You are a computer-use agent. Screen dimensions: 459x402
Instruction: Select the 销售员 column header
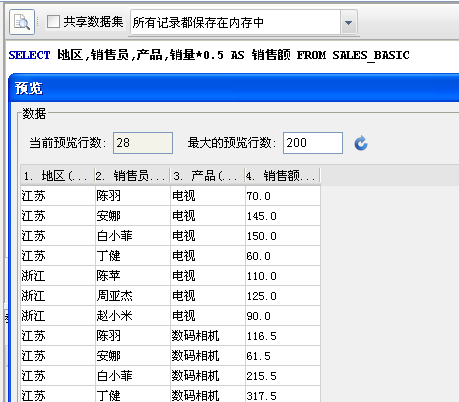(x=132, y=176)
